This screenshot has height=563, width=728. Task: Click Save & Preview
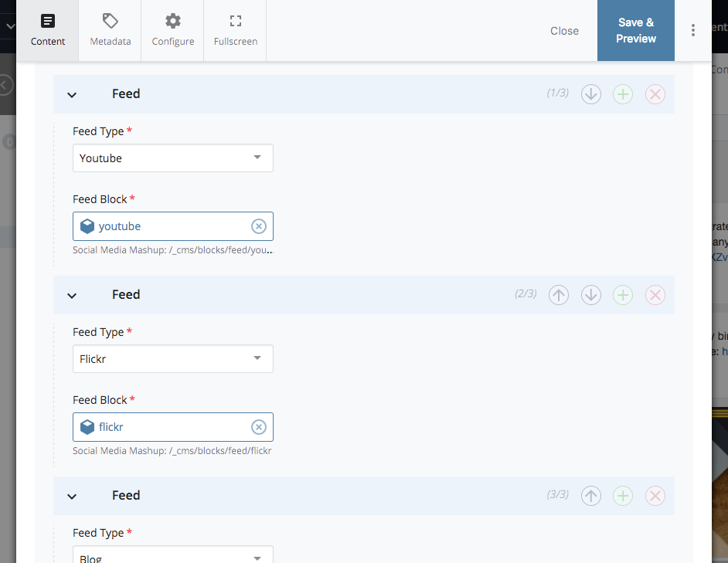tap(635, 31)
